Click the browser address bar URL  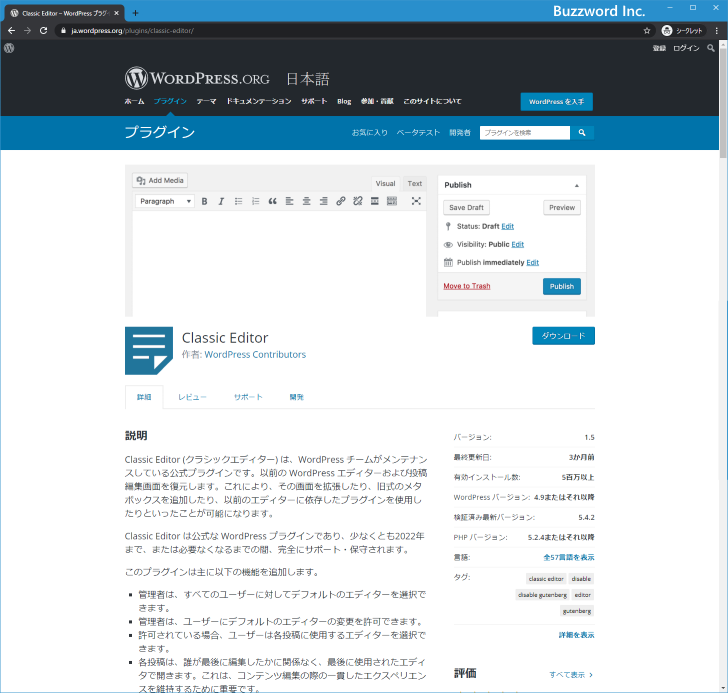click(132, 31)
